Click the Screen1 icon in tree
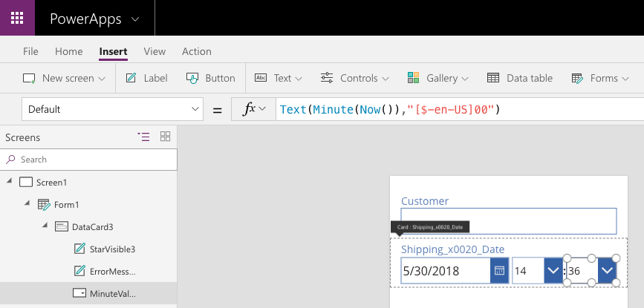 (26, 182)
